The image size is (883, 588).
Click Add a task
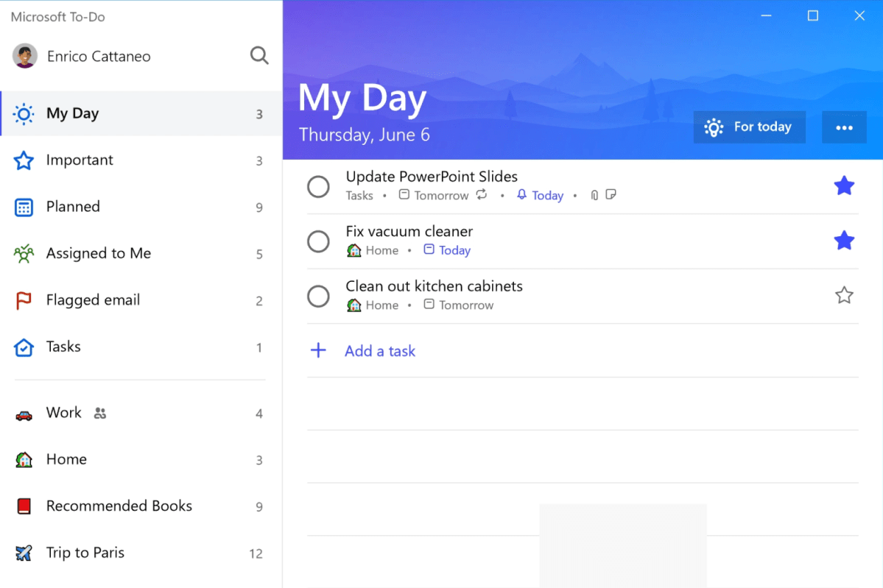[x=379, y=351]
